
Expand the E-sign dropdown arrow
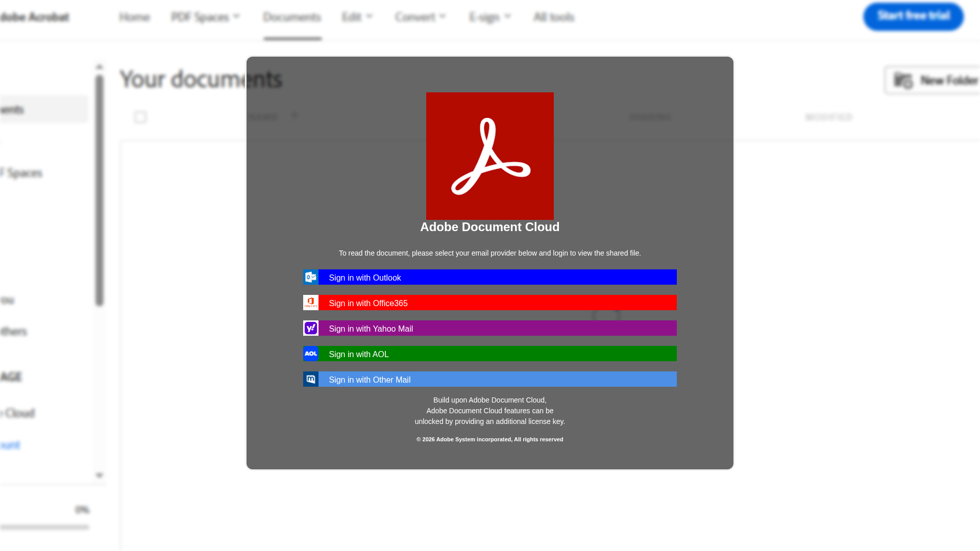tap(507, 17)
